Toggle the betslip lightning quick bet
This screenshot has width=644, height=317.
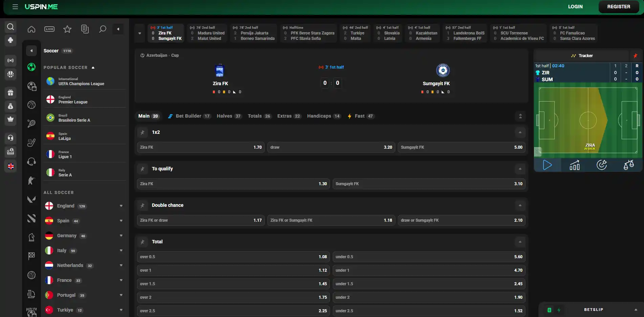559,310
